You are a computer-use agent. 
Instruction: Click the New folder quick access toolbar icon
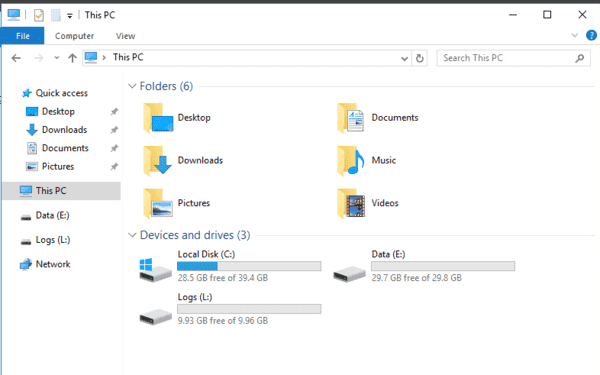tap(56, 15)
